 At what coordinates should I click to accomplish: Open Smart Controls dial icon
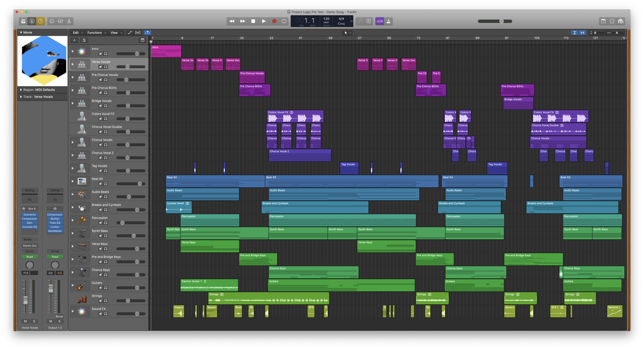[52, 21]
